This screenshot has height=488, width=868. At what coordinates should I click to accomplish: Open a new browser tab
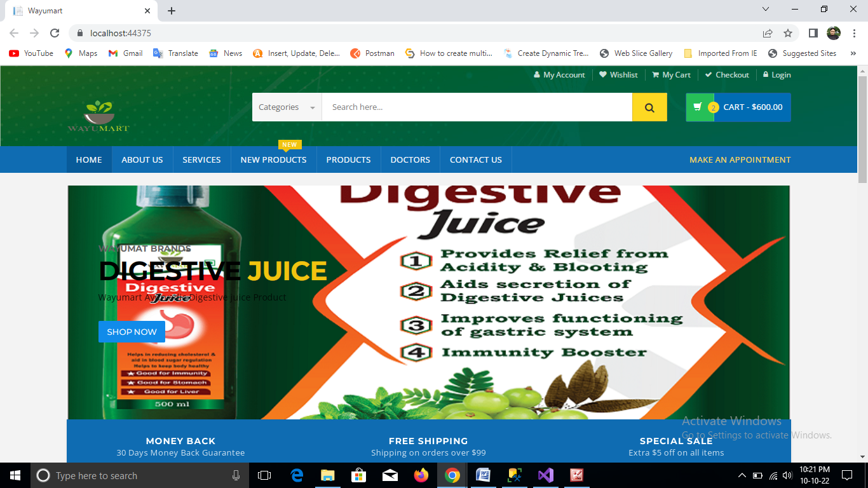pyautogui.click(x=172, y=11)
